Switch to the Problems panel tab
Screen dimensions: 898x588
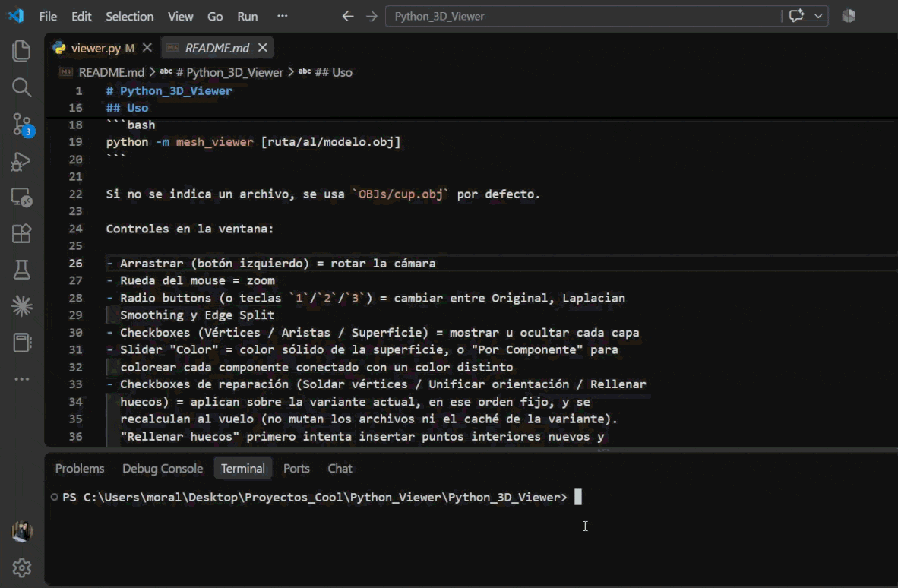point(80,468)
